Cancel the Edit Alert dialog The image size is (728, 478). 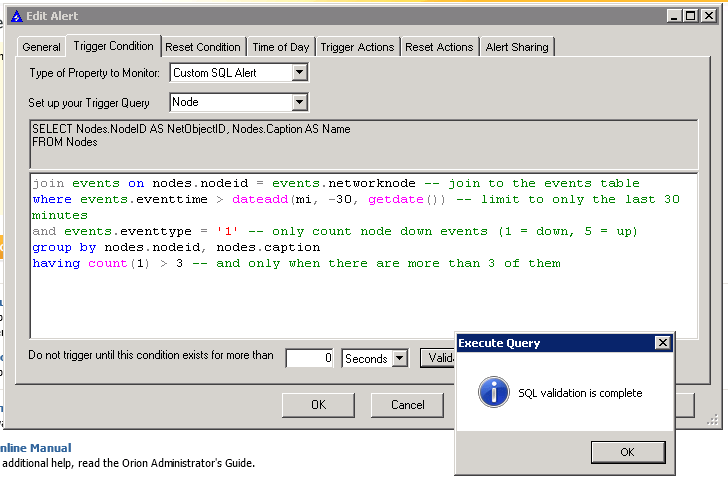407,405
